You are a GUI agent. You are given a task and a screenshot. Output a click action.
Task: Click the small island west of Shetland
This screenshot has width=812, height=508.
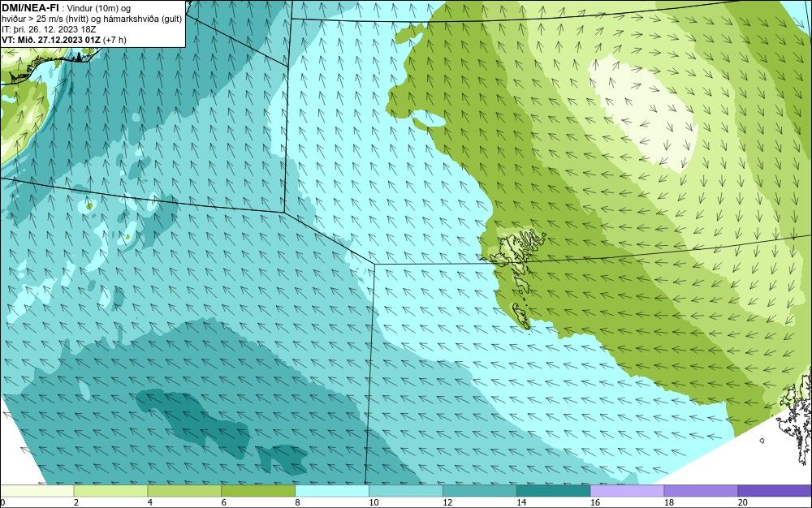[x=762, y=441]
